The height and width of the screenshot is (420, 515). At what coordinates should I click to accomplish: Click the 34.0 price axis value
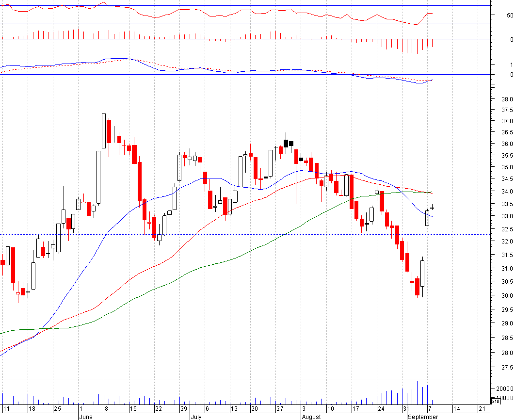coord(507,192)
